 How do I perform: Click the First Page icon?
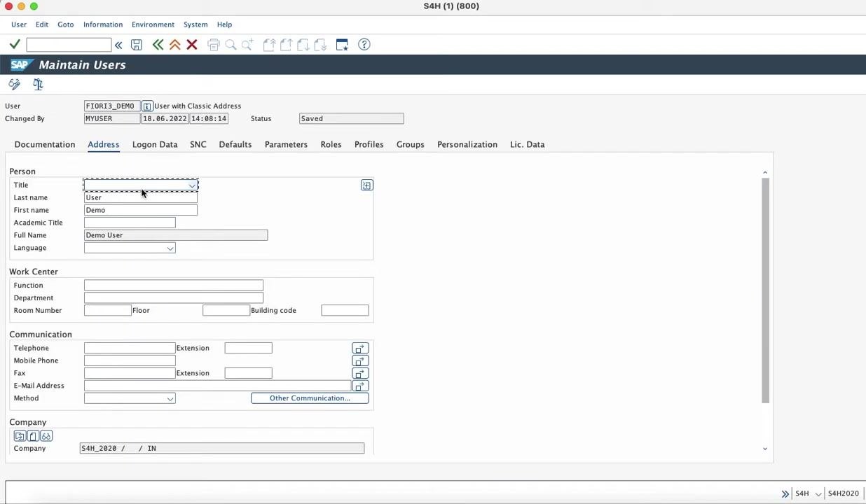point(269,45)
